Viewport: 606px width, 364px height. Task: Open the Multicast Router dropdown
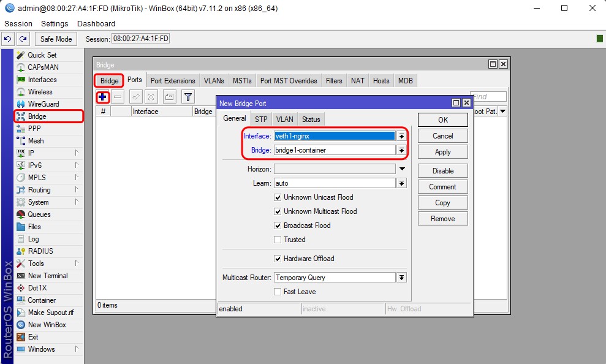coord(401,278)
